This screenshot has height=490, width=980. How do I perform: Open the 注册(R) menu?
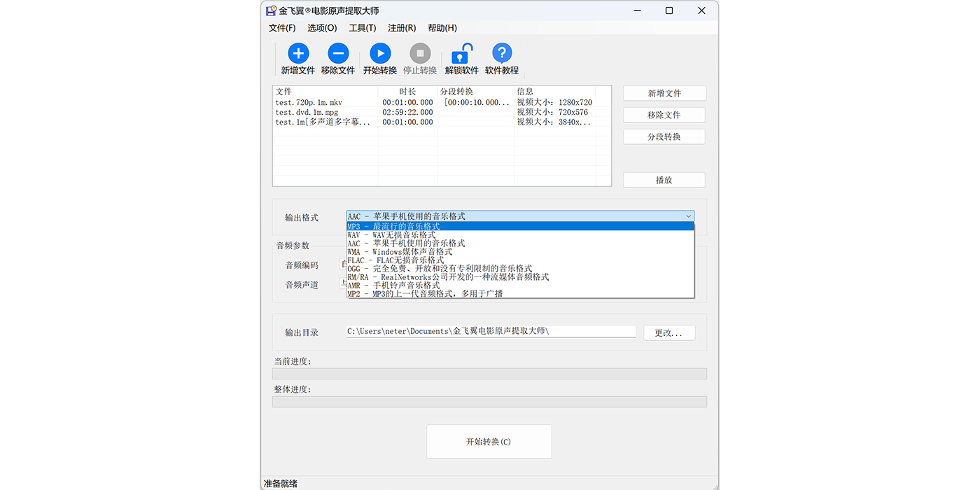(402, 28)
